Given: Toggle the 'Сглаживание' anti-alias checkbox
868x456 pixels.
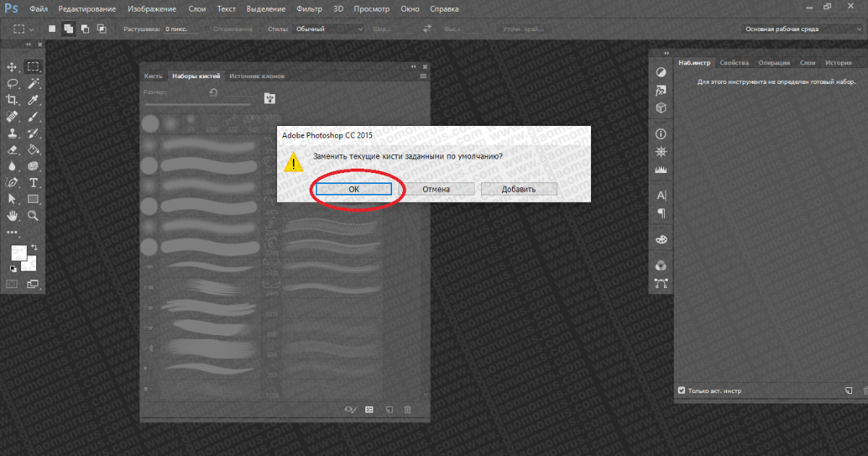Looking at the screenshot, I should (x=206, y=29).
